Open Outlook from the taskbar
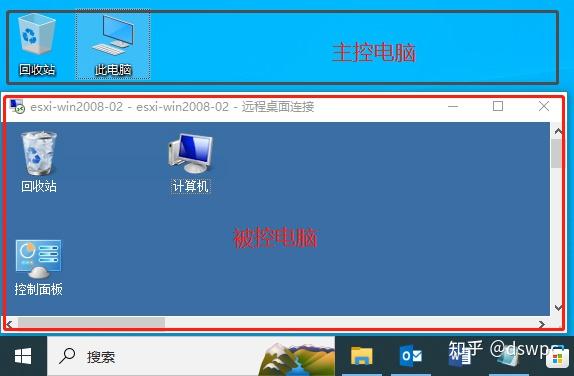Screen dimensions: 574x376 [411, 356]
